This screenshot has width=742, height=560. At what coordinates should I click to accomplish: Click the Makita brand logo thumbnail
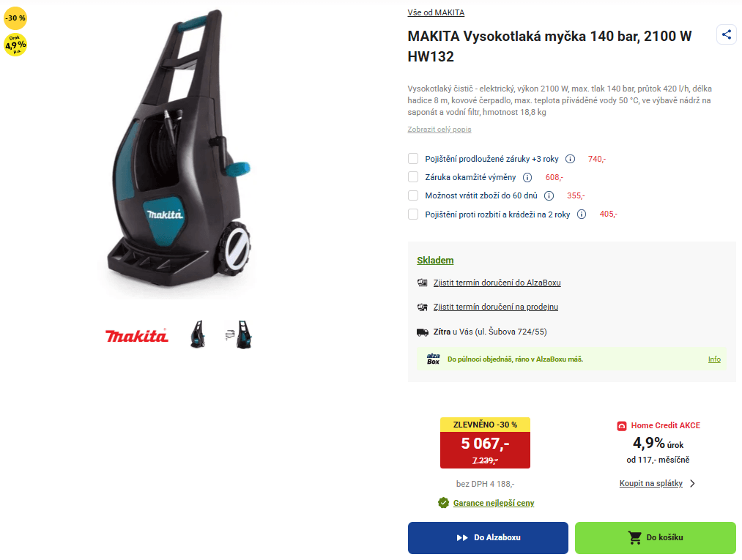[136, 335]
